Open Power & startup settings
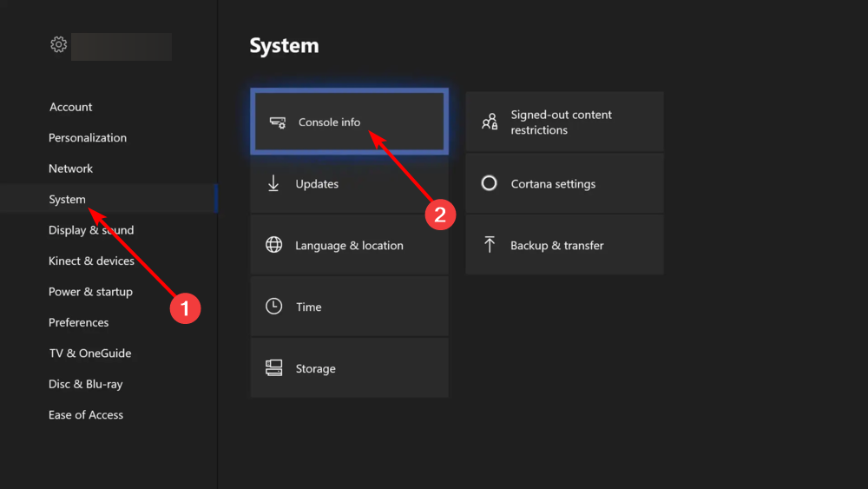 pyautogui.click(x=90, y=292)
